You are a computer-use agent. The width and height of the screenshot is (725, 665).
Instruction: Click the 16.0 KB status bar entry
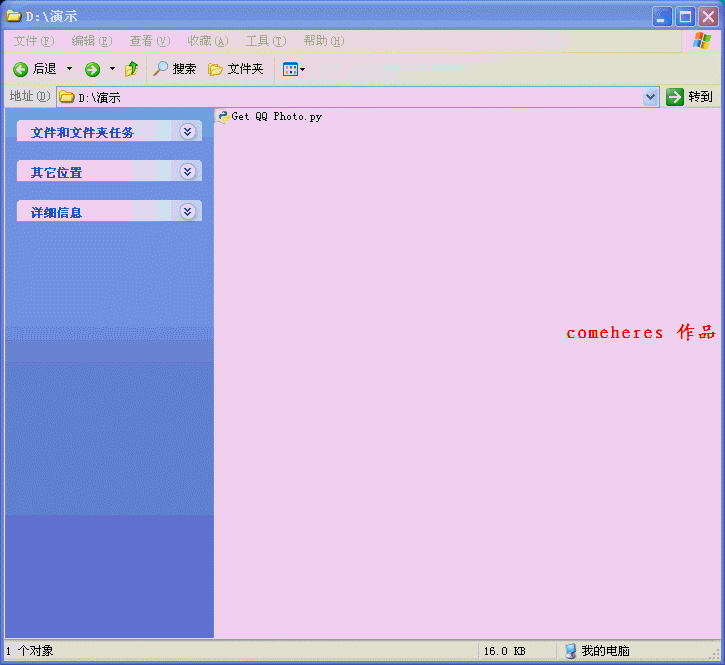click(x=504, y=651)
